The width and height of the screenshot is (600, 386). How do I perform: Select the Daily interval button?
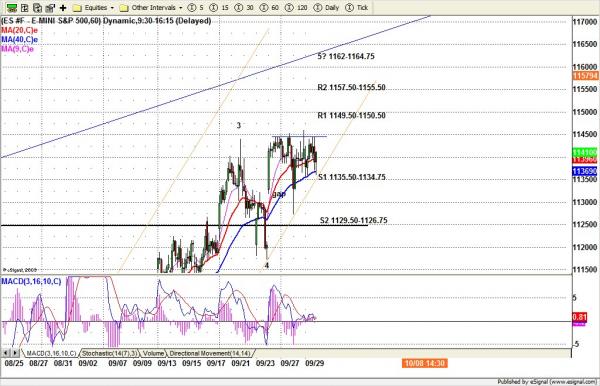click(326, 8)
